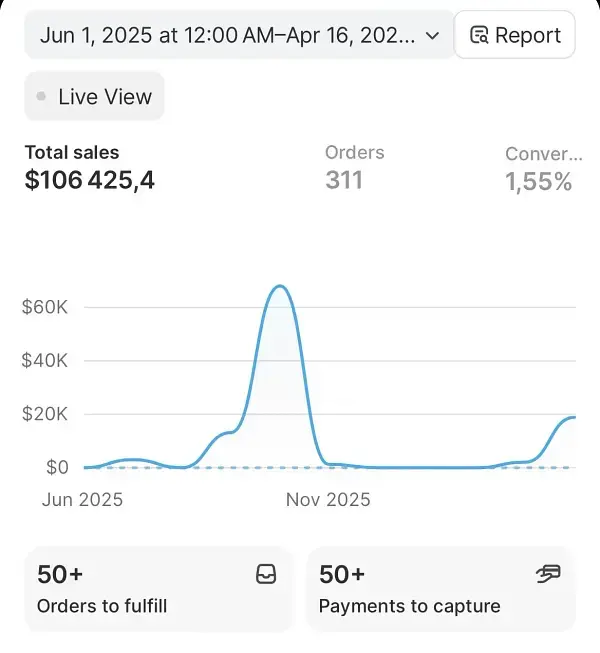Click the $106 425,4 total sales value

point(90,181)
